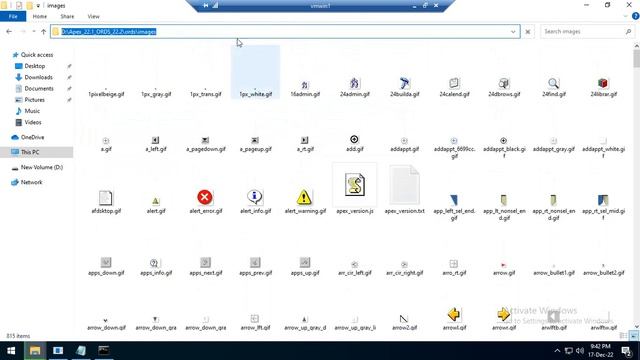This screenshot has width=640, height=360.
Task: Select the alert_warning.gif file icon
Action: 304,198
